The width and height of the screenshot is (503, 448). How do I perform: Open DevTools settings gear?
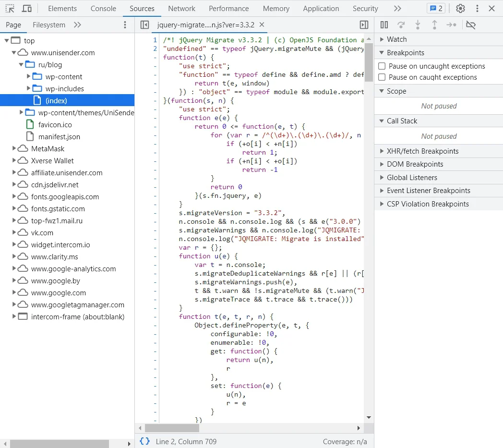pos(460,9)
